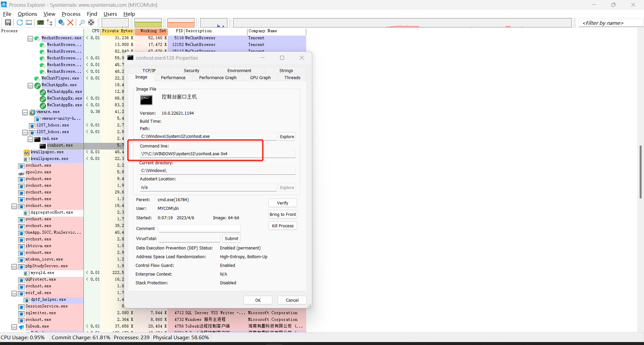Open the Users menu
The width and height of the screenshot is (644, 345).
[110, 14]
